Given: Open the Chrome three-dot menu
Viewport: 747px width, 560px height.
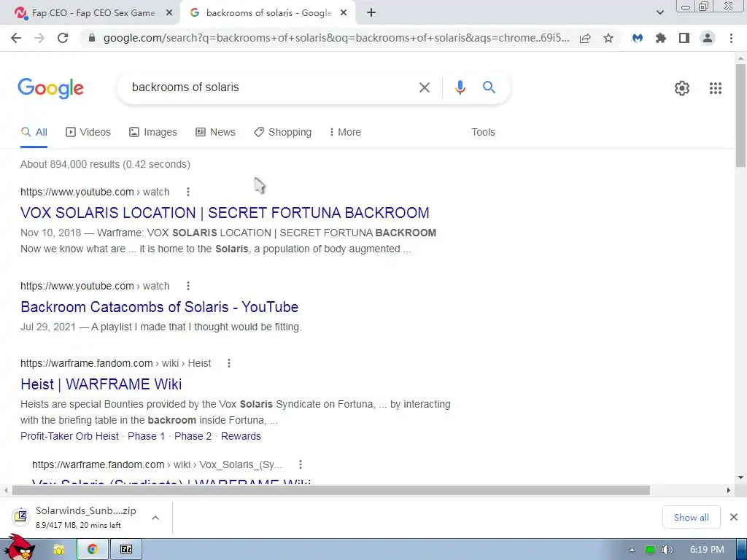Looking at the screenshot, I should [x=731, y=38].
